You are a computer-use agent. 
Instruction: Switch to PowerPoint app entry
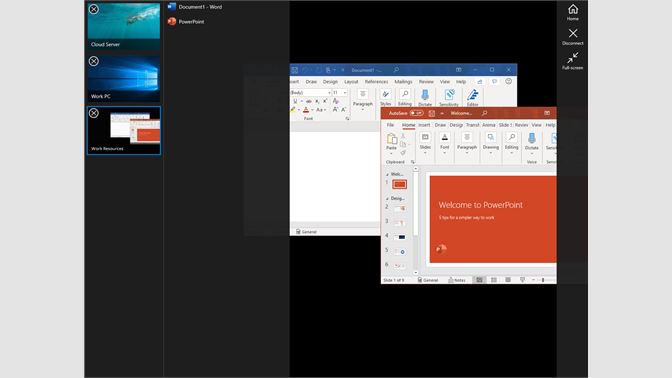186,21
